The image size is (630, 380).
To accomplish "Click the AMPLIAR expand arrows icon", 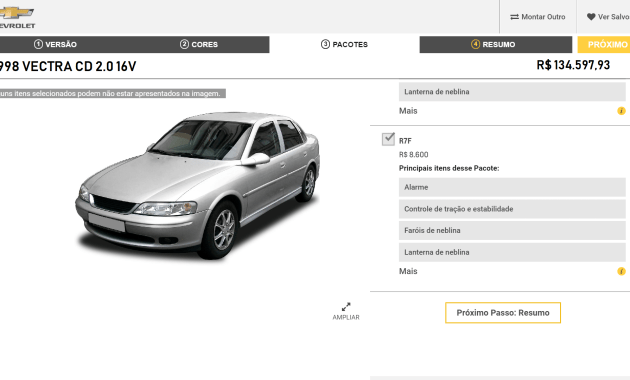I will (x=346, y=306).
